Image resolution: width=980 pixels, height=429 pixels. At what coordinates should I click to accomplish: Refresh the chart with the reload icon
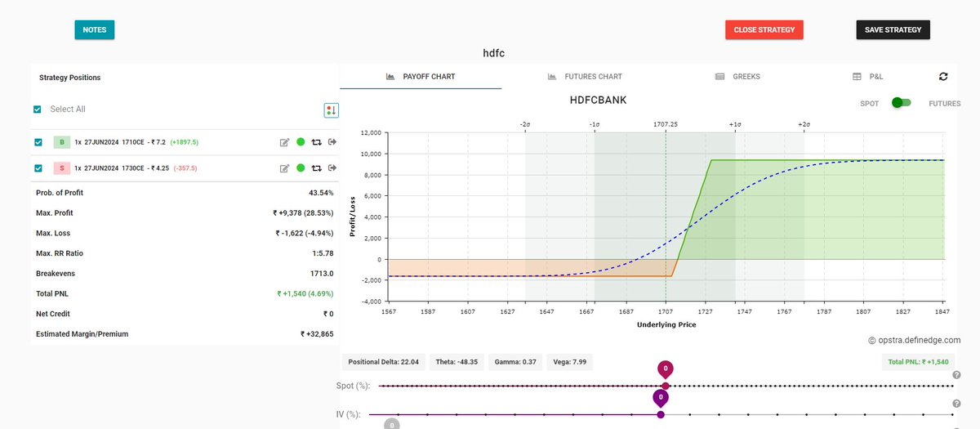coord(943,76)
